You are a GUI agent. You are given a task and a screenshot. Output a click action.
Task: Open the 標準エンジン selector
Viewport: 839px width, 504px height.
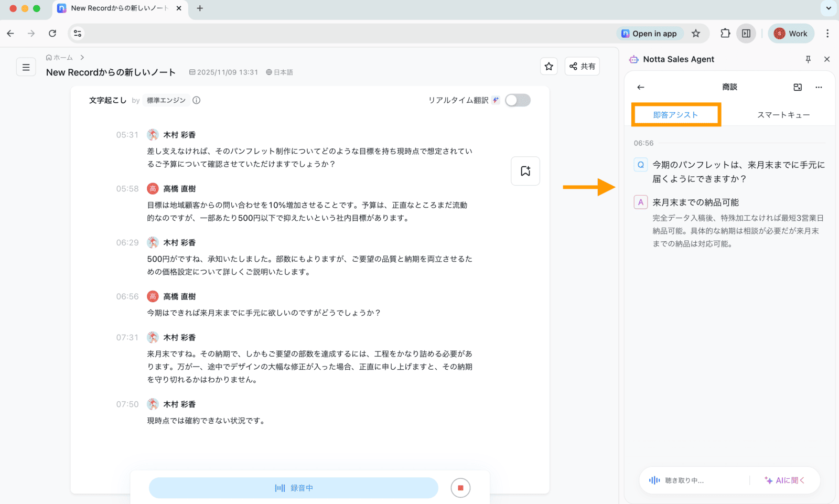pyautogui.click(x=166, y=100)
